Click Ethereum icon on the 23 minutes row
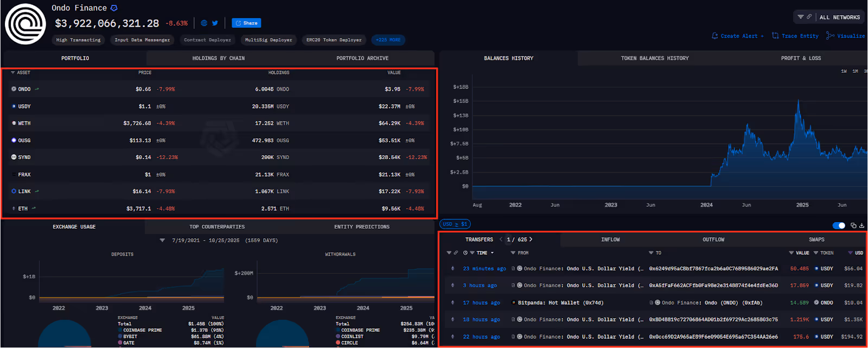This screenshot has height=348, width=868. [452, 268]
